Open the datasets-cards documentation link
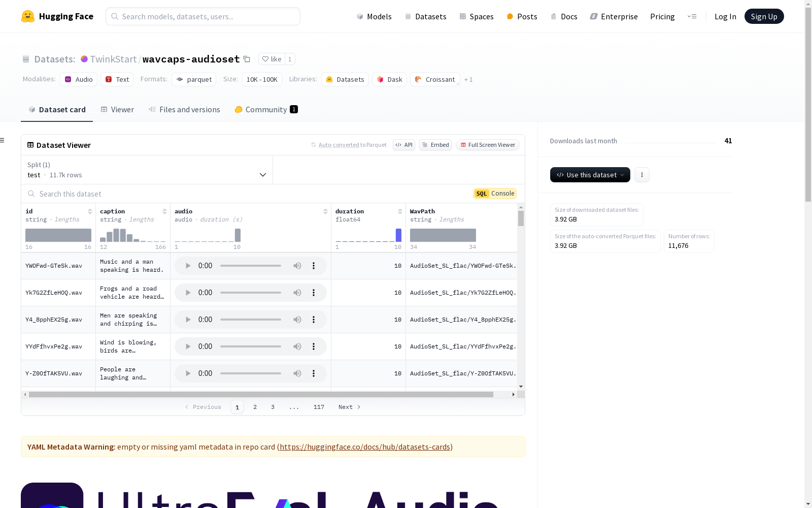 coord(365,447)
